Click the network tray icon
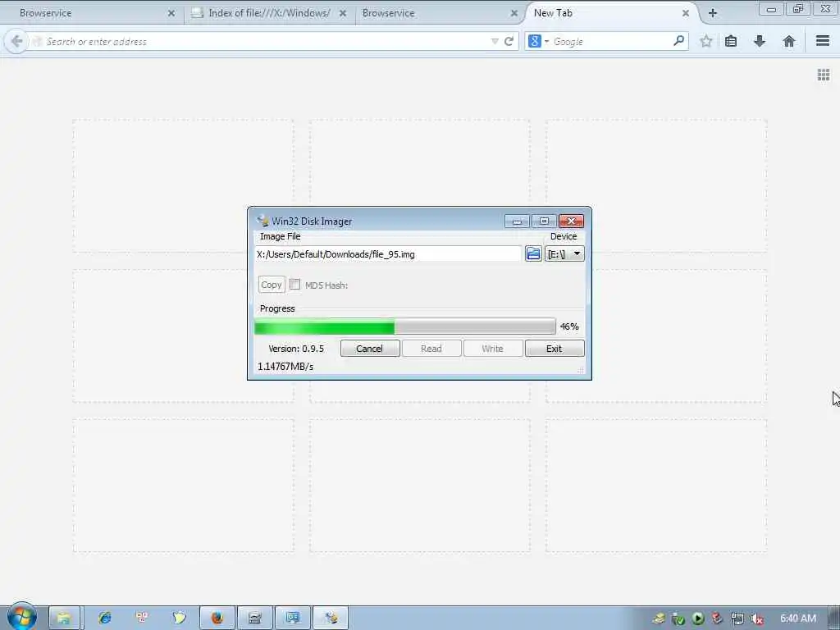Viewport: 840px width, 630px height. coord(737,619)
